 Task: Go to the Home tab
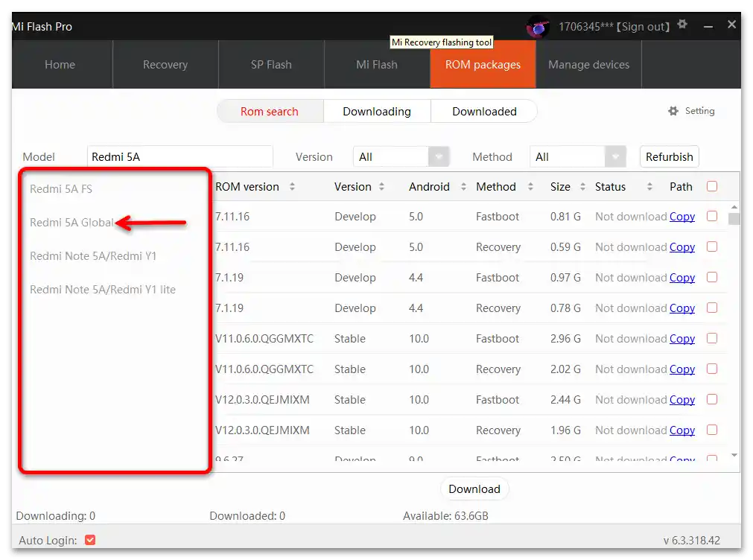[60, 64]
